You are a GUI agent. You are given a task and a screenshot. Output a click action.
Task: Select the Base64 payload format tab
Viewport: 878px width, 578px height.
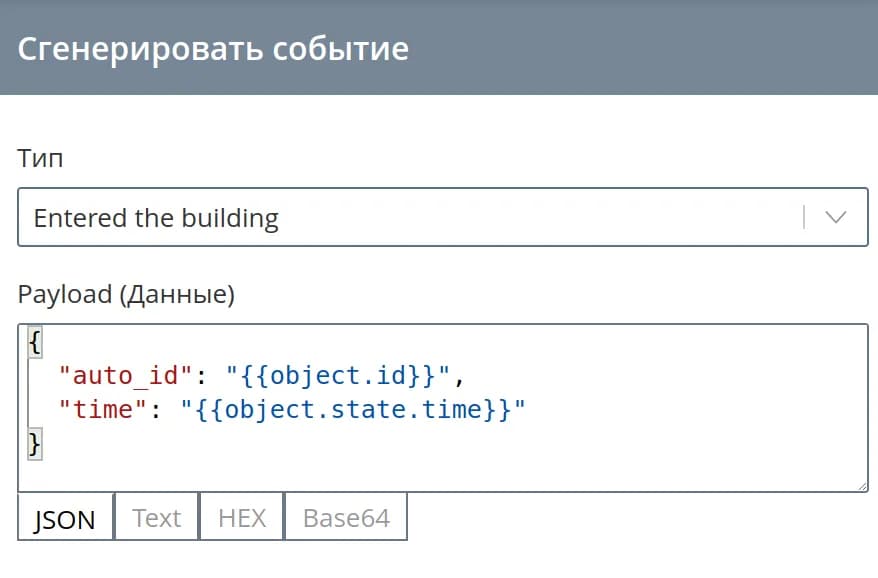(x=346, y=517)
